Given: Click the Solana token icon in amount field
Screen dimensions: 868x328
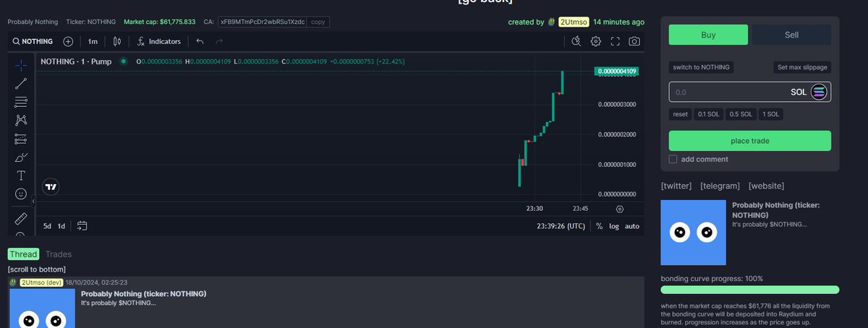Looking at the screenshot, I should pos(819,92).
